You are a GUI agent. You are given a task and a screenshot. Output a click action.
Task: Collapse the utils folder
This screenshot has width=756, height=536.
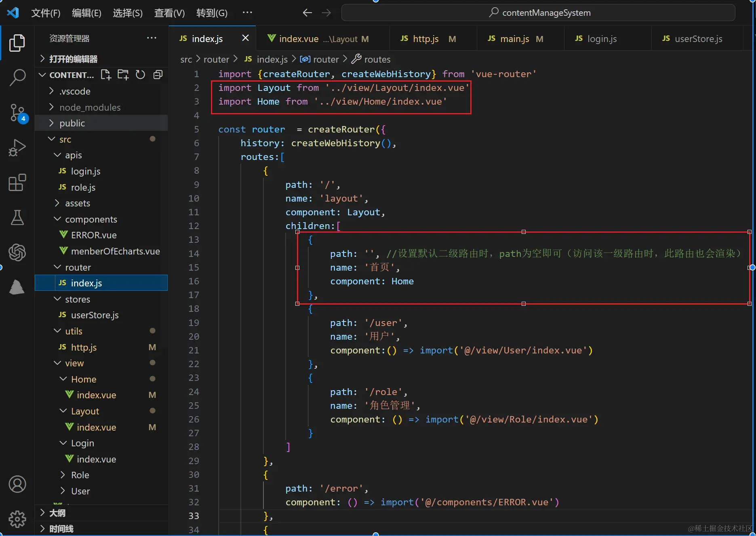101,331
